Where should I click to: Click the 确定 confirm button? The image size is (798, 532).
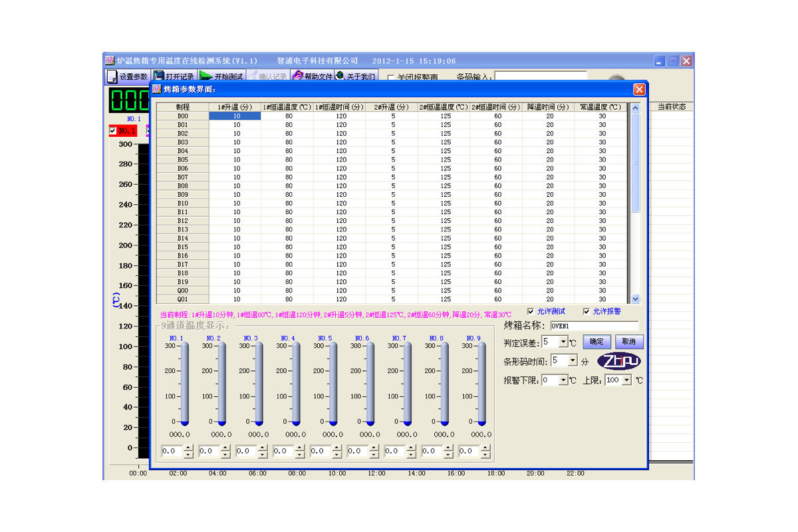(x=597, y=342)
